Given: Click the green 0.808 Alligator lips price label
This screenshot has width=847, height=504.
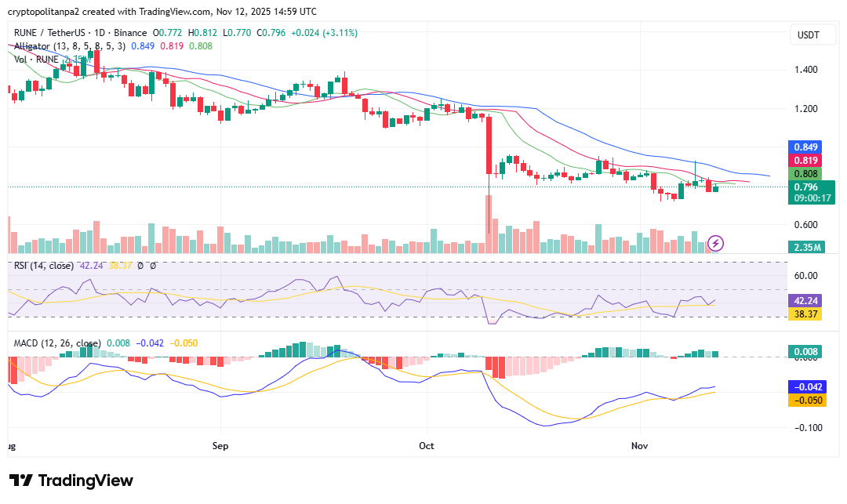Looking at the screenshot, I should pos(805,173).
